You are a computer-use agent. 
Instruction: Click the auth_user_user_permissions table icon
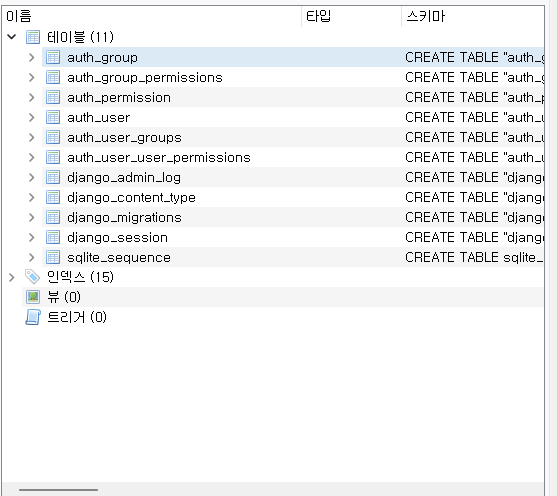[53, 157]
